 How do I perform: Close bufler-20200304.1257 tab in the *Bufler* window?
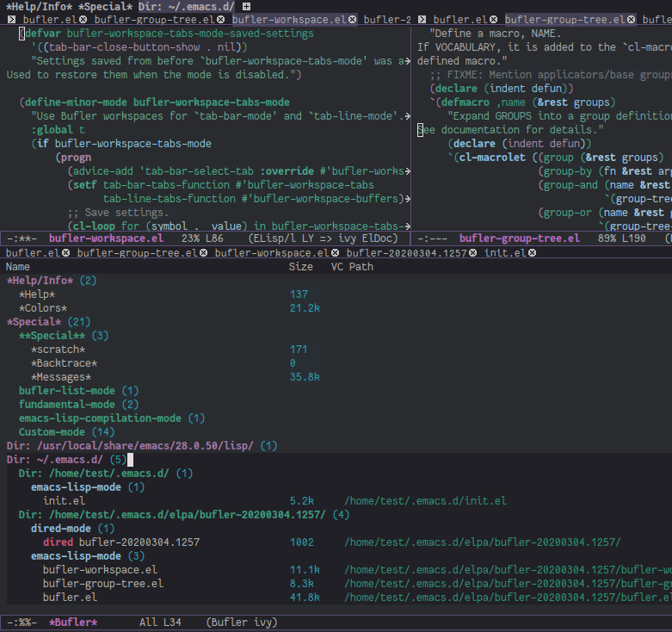[472, 253]
